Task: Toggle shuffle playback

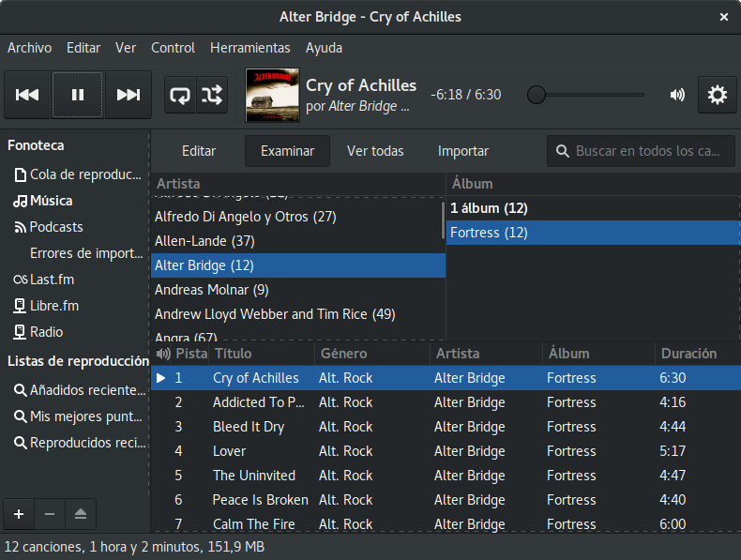Action: (212, 95)
